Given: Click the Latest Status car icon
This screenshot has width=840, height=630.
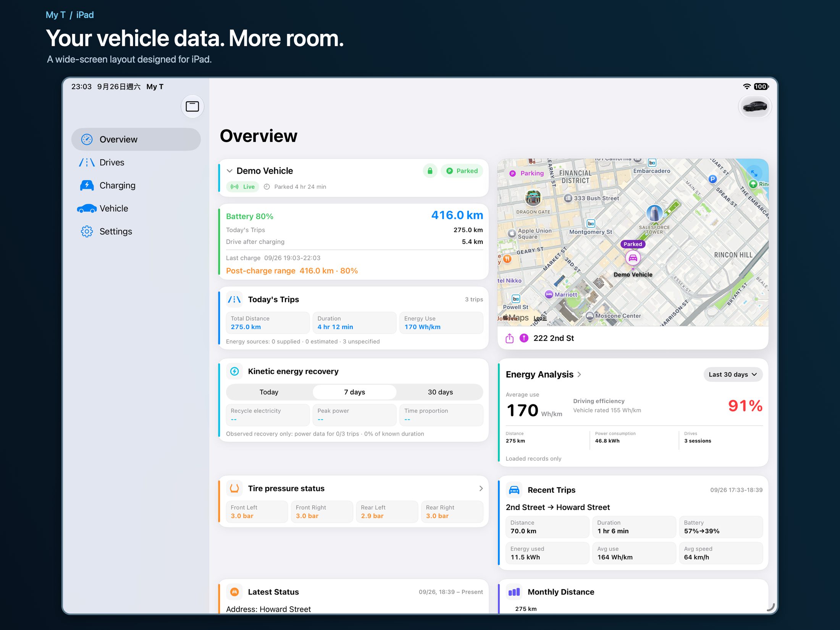Looking at the screenshot, I should tap(234, 592).
